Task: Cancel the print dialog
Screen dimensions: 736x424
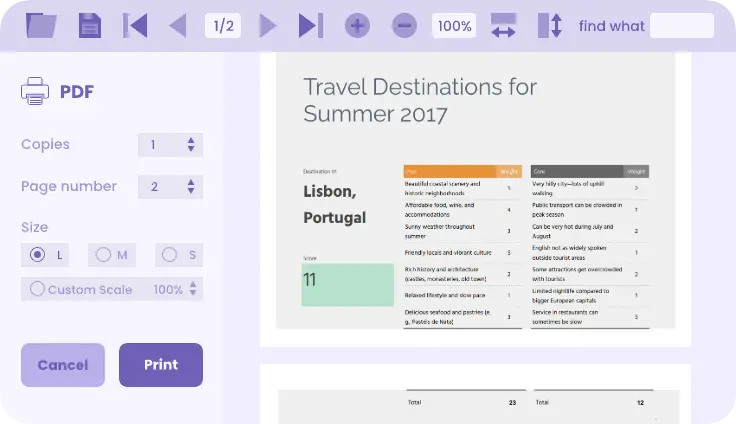Action: tap(62, 365)
